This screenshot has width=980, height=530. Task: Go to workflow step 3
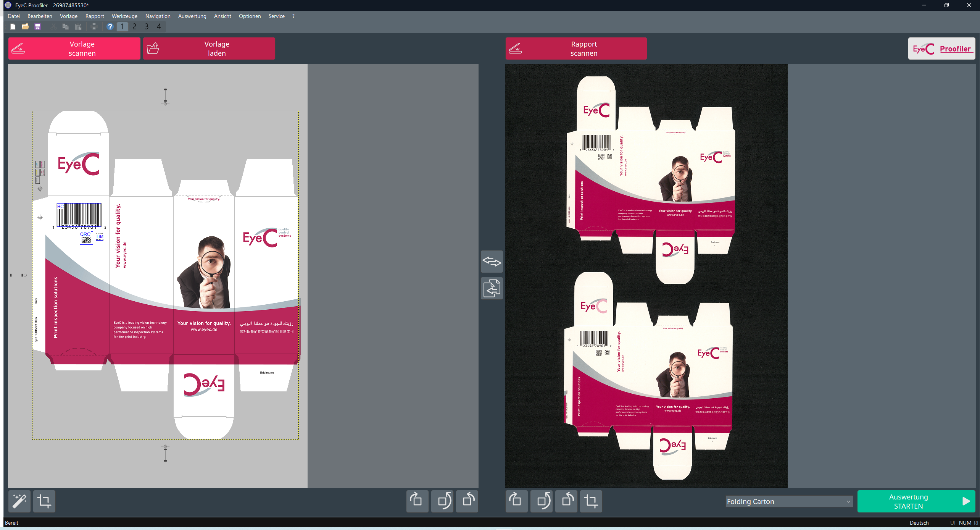tap(147, 27)
